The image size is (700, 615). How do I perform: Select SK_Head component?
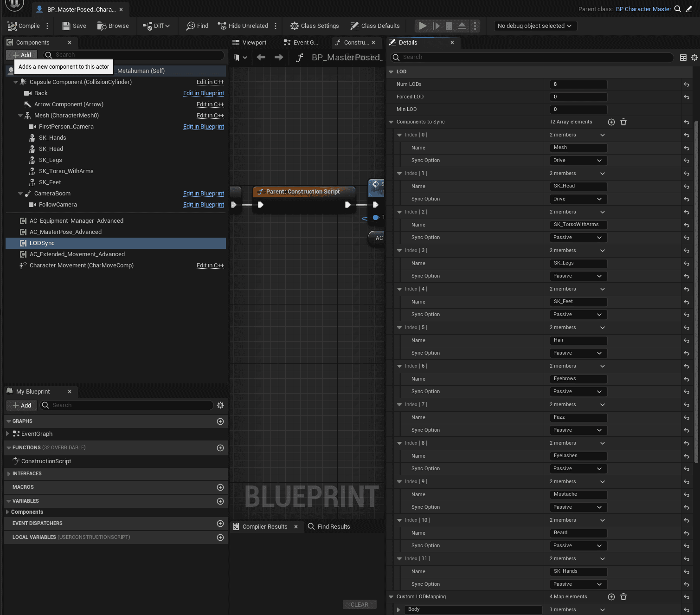51,149
